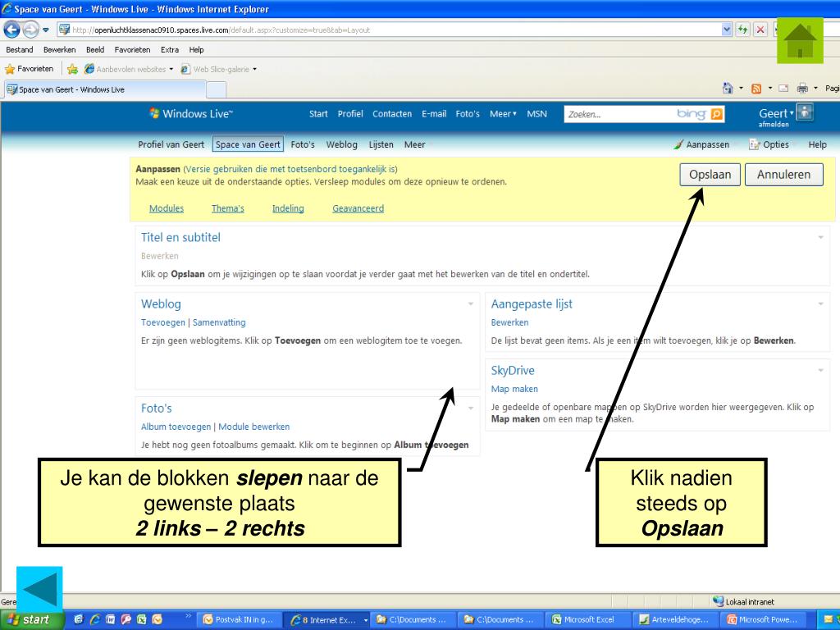Click the RSS feeds toolbar icon
Image resolution: width=840 pixels, height=630 pixels.
tap(756, 89)
